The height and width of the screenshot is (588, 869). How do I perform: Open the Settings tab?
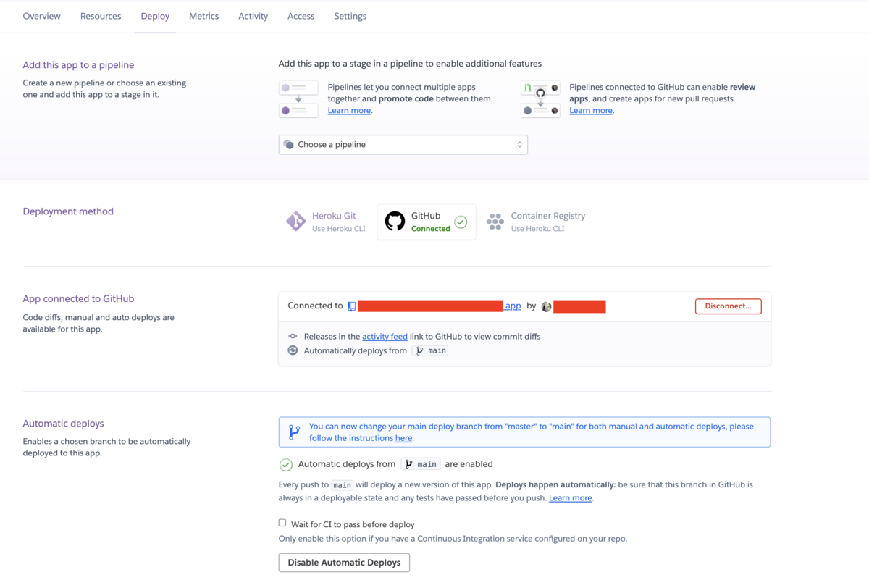(x=350, y=16)
